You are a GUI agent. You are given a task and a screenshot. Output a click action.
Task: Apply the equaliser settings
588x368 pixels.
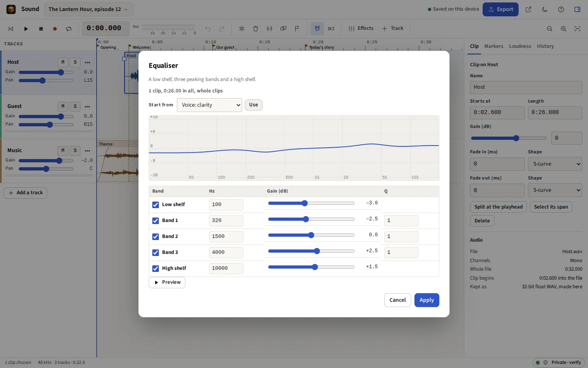coord(427,300)
